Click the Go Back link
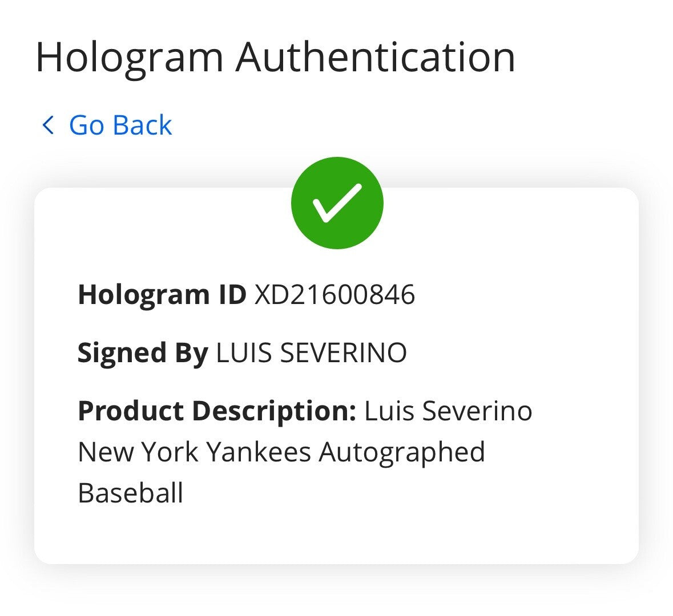673x616 pixels. click(x=120, y=125)
